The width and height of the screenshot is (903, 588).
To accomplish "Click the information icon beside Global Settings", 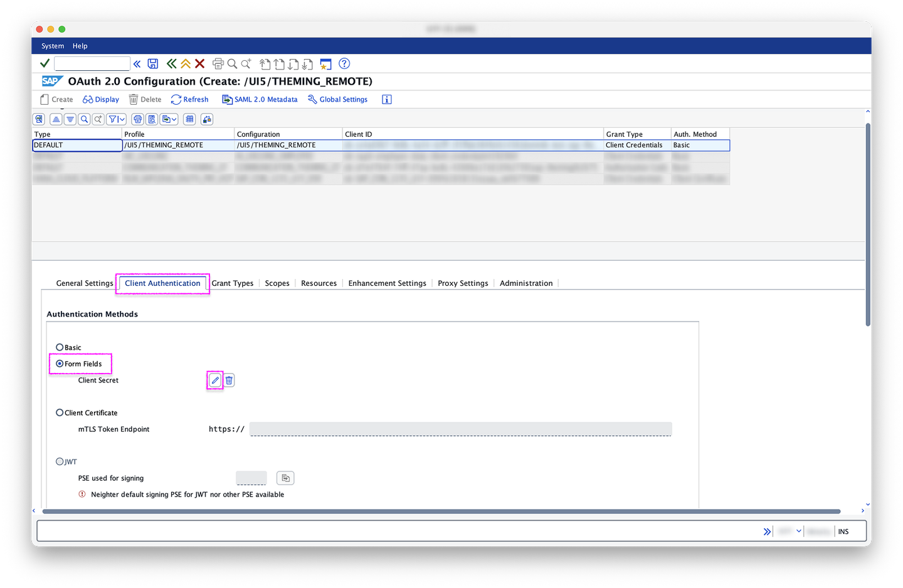I will click(x=387, y=99).
